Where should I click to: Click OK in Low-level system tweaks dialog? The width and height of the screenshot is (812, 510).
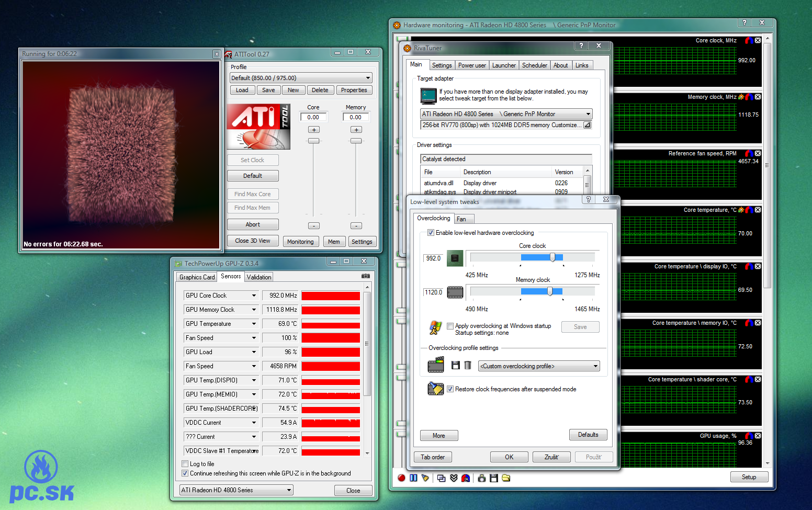pos(509,457)
